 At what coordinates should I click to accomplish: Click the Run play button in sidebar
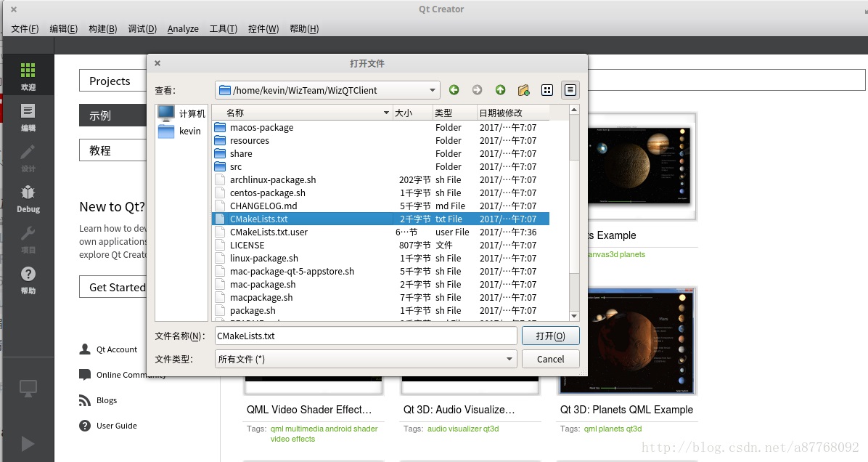[x=28, y=444]
